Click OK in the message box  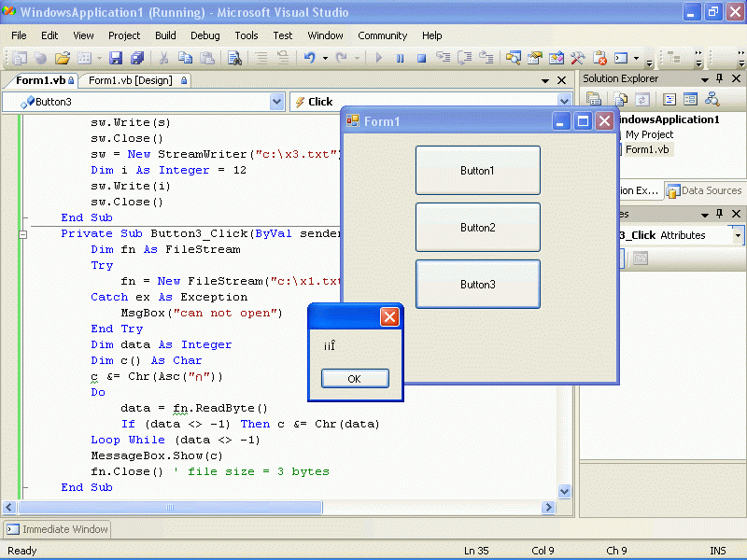[355, 379]
